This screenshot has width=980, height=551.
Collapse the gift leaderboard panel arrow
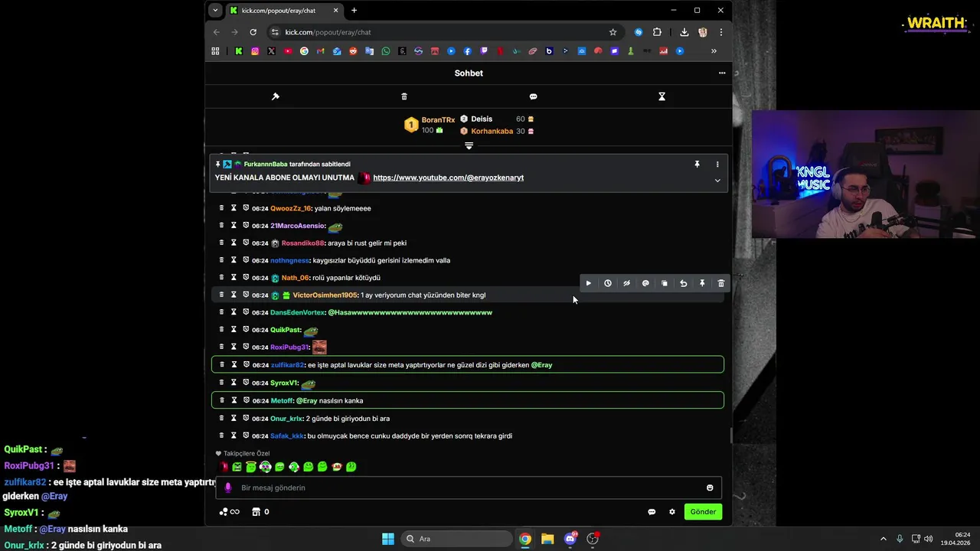pyautogui.click(x=469, y=145)
